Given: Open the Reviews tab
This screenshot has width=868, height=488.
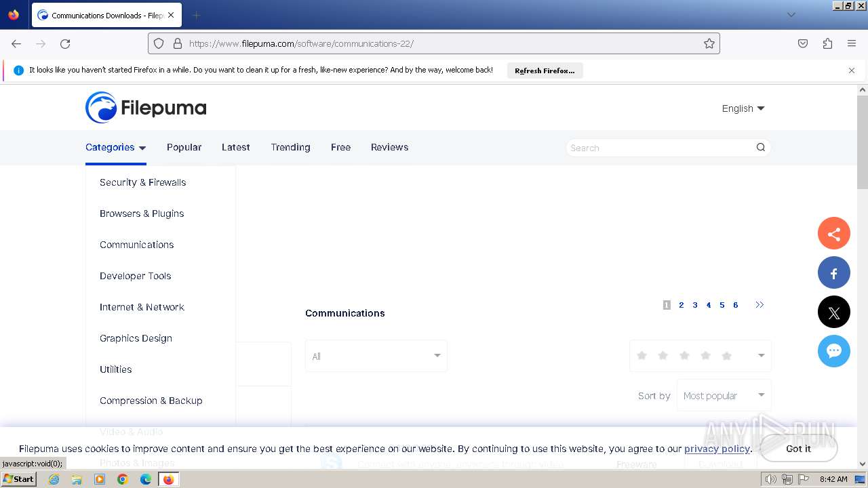Looking at the screenshot, I should 389,147.
